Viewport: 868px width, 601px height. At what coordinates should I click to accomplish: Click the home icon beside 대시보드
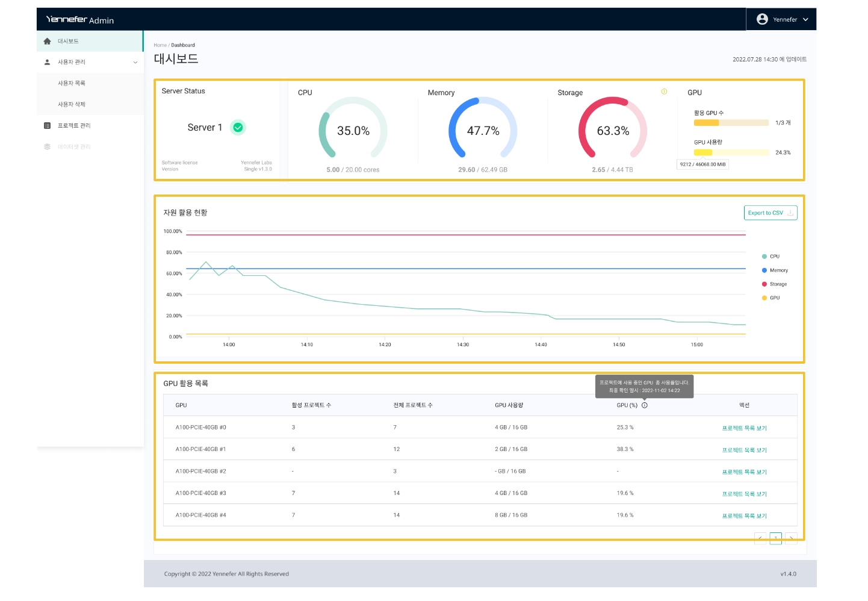48,42
